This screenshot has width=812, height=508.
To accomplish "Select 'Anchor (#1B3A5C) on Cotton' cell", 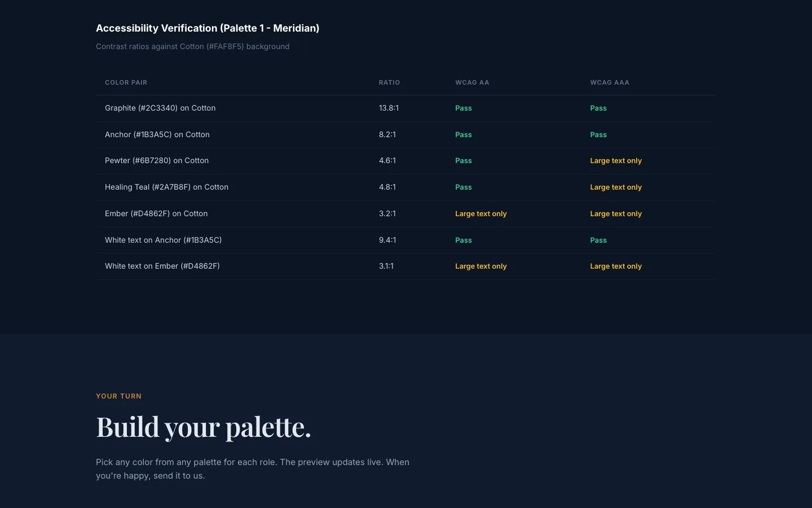I will pyautogui.click(x=157, y=134).
